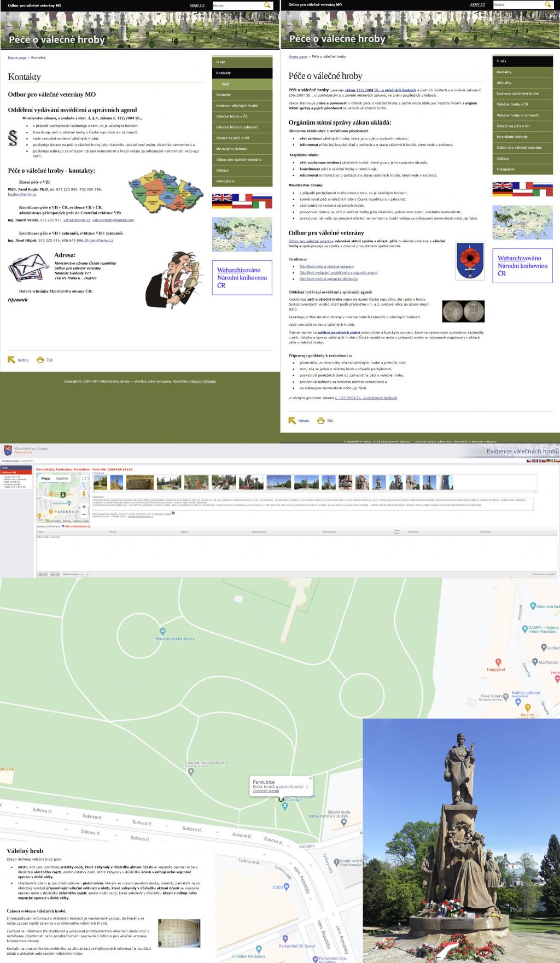Click the kuglerp@army.cz email link
The width and height of the screenshot is (560, 963).
22,194
